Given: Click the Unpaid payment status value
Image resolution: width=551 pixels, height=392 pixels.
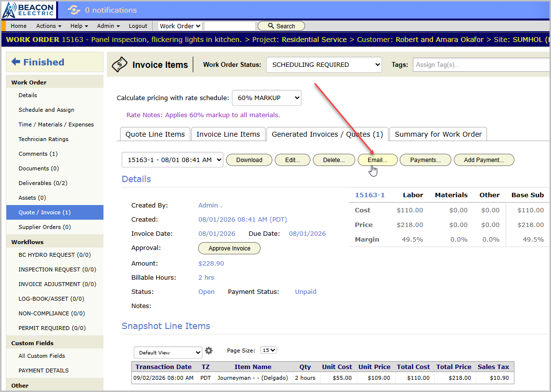Looking at the screenshot, I should click(x=306, y=292).
